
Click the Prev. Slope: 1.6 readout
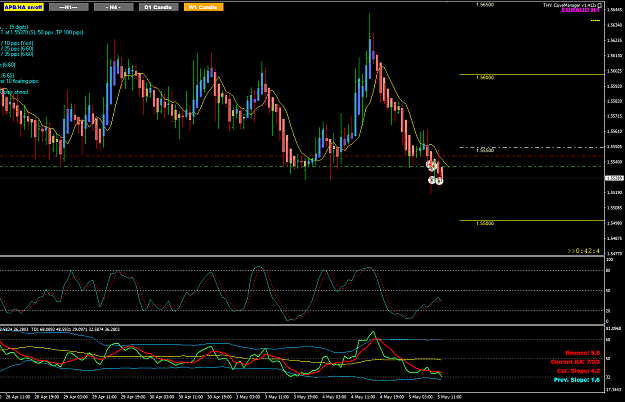tap(577, 380)
